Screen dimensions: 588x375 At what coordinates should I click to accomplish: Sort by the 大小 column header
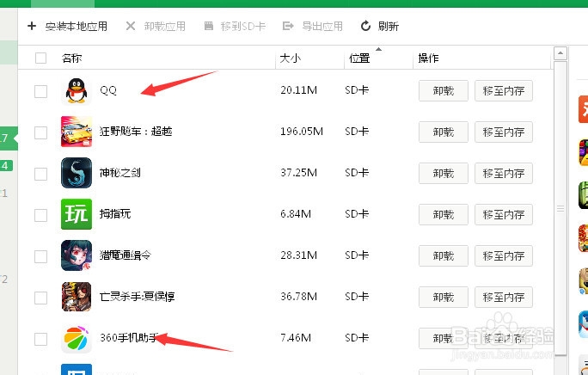click(x=290, y=58)
